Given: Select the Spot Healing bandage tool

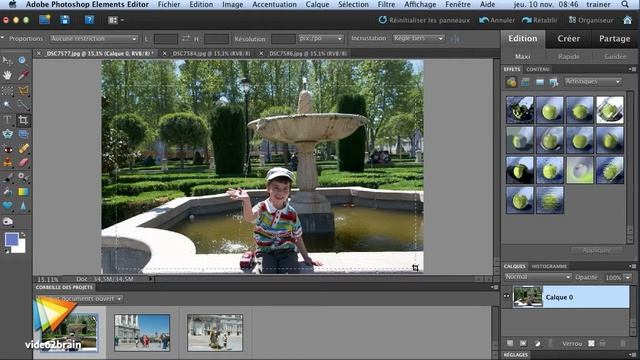Looking at the screenshot, I should tap(23, 148).
